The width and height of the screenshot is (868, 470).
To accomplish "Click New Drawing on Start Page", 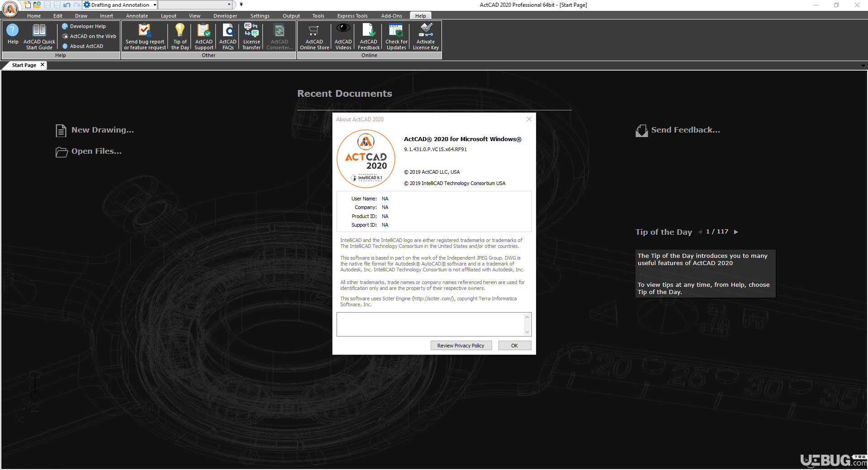I will [95, 130].
